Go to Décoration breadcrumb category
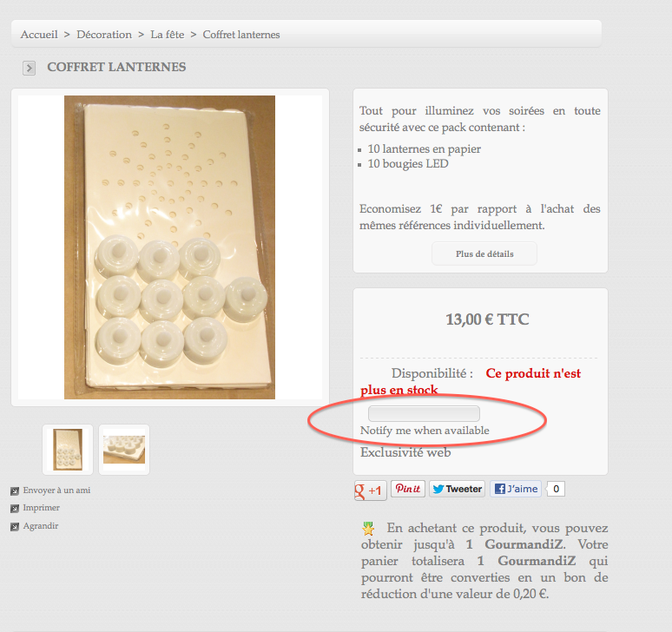The height and width of the screenshot is (632, 672). [x=104, y=35]
